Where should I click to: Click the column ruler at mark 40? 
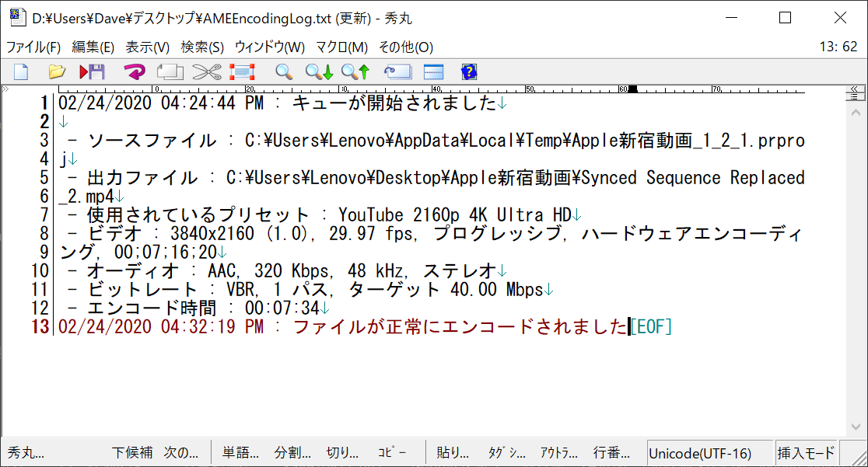[436, 89]
